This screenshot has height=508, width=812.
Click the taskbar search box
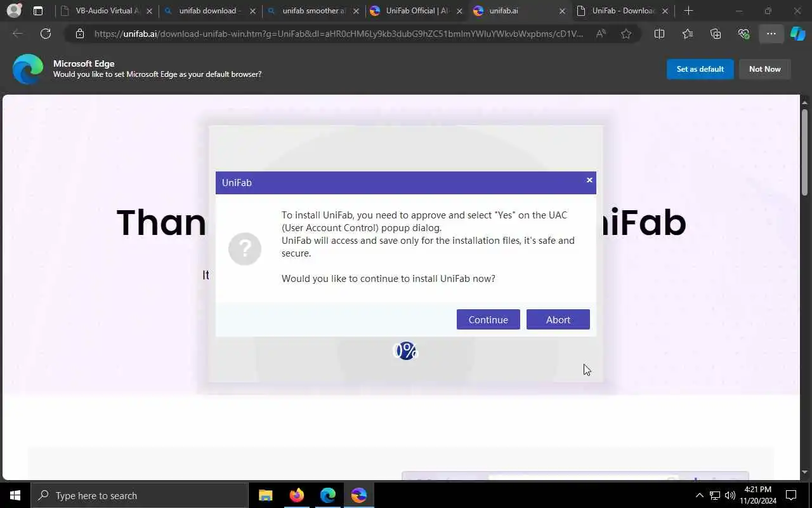click(x=140, y=495)
